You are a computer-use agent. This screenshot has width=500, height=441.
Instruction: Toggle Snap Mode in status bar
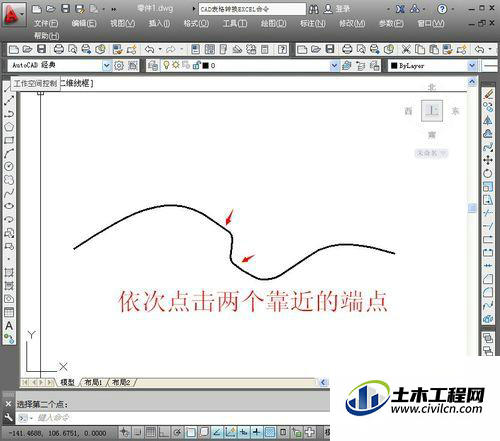pyautogui.click(x=137, y=432)
